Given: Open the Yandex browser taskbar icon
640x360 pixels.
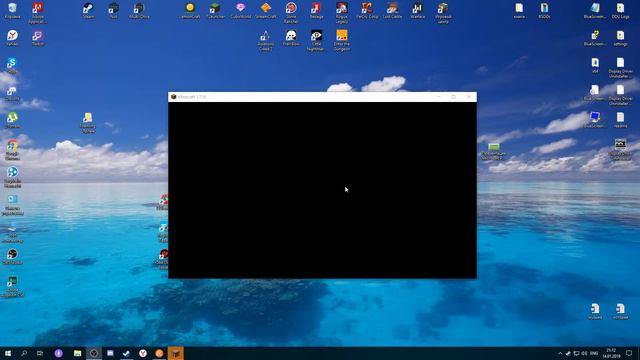Looking at the screenshot, I should tap(143, 353).
